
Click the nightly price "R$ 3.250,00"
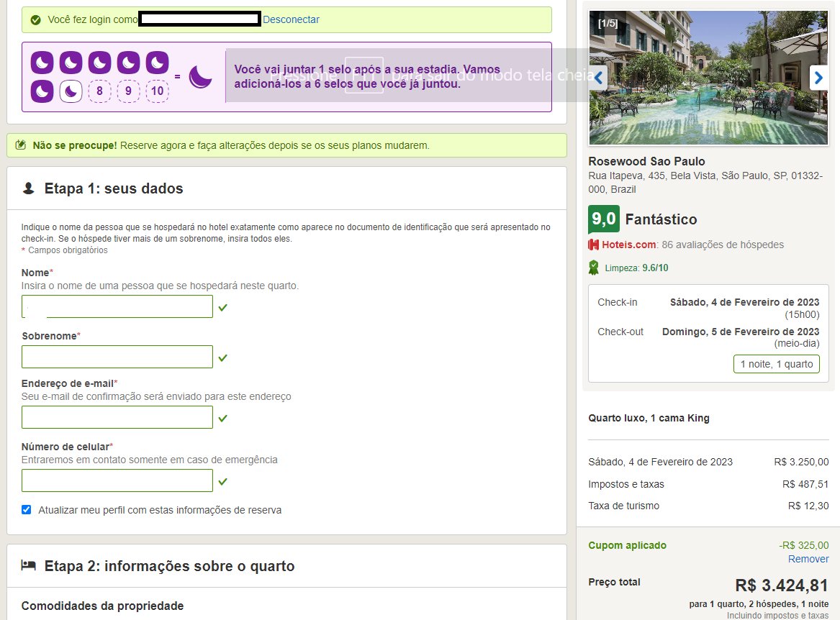[801, 462]
